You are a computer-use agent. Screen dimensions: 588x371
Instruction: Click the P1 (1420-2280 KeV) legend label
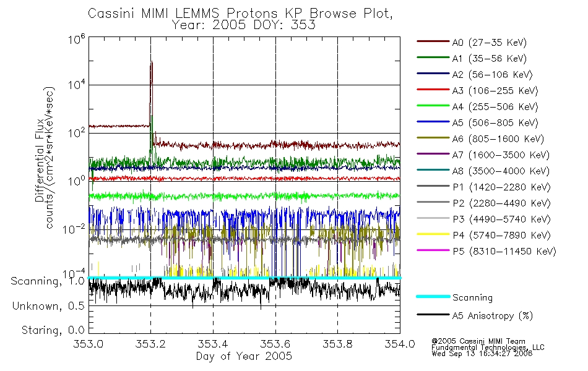(x=501, y=187)
